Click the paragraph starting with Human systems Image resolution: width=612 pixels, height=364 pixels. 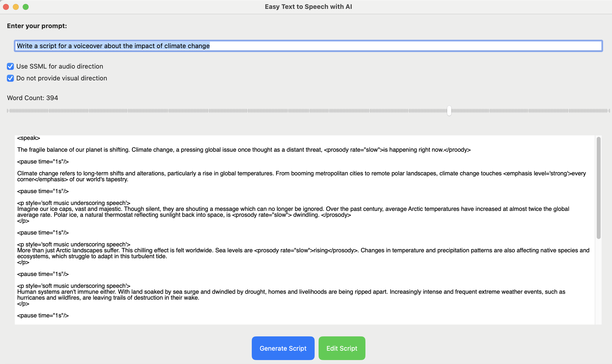point(291,295)
